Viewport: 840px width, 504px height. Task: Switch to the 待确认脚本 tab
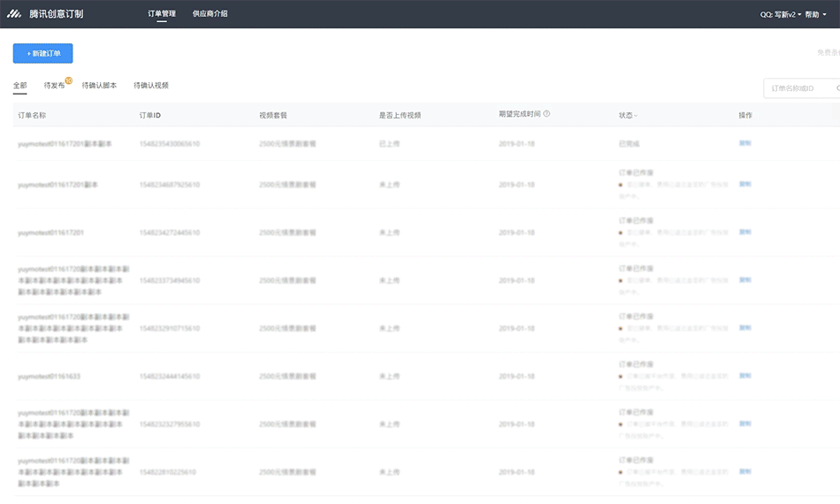(x=99, y=86)
